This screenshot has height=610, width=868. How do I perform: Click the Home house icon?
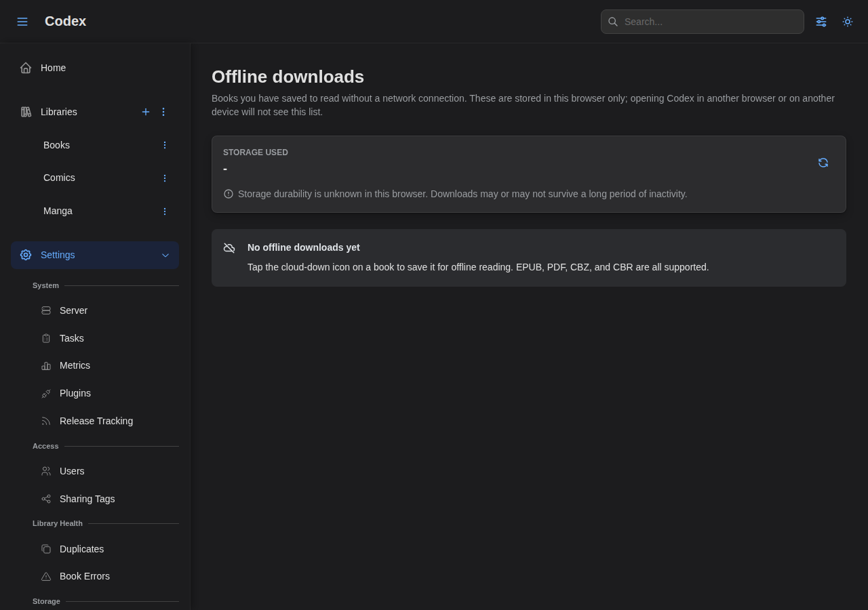point(26,68)
